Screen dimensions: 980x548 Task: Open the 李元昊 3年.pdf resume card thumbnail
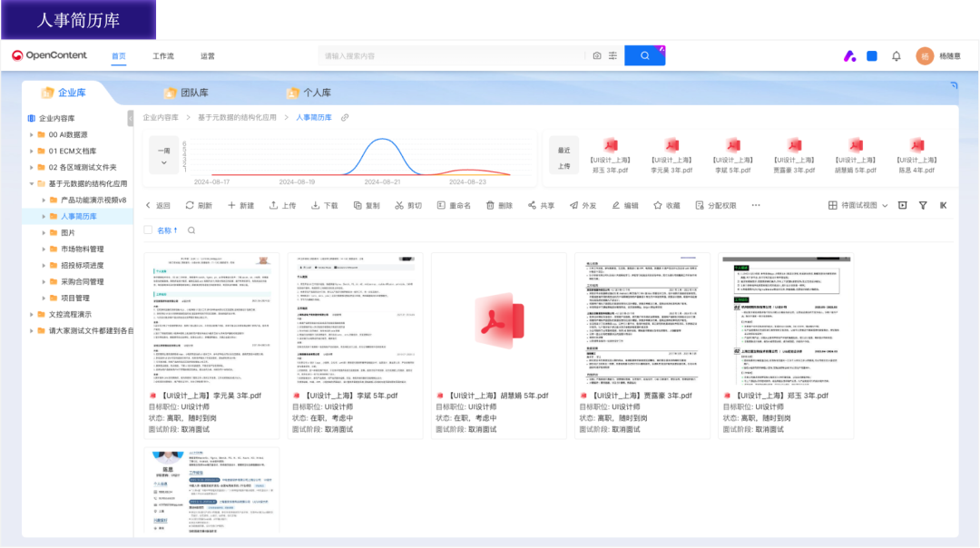click(x=211, y=319)
